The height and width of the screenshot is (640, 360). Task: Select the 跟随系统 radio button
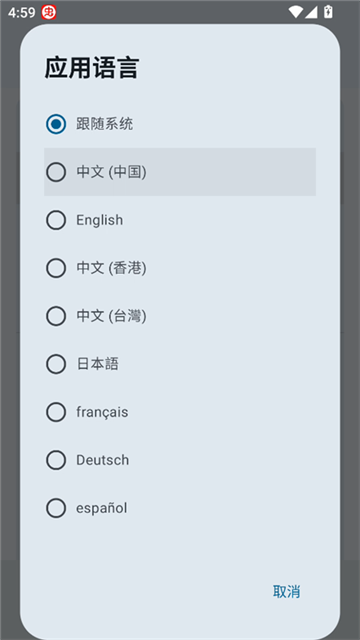[56, 124]
